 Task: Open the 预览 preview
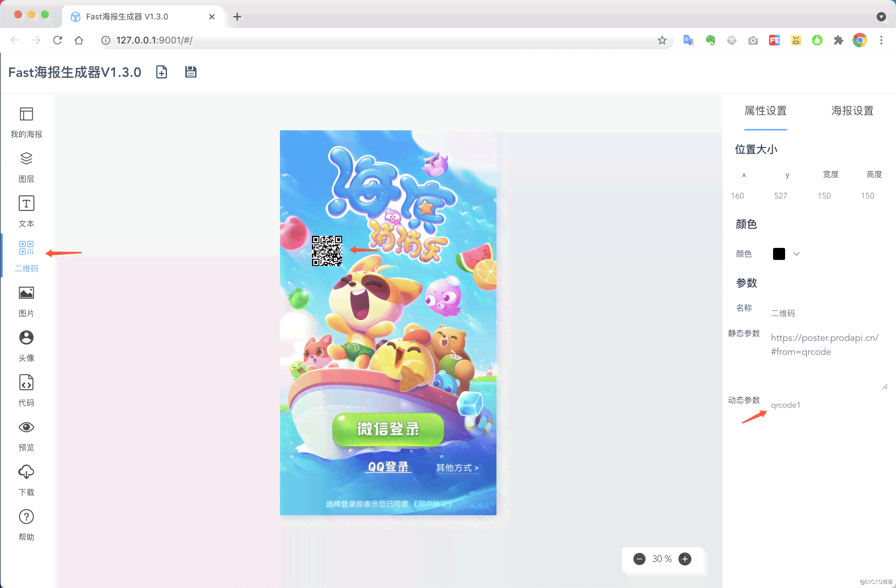click(x=26, y=436)
